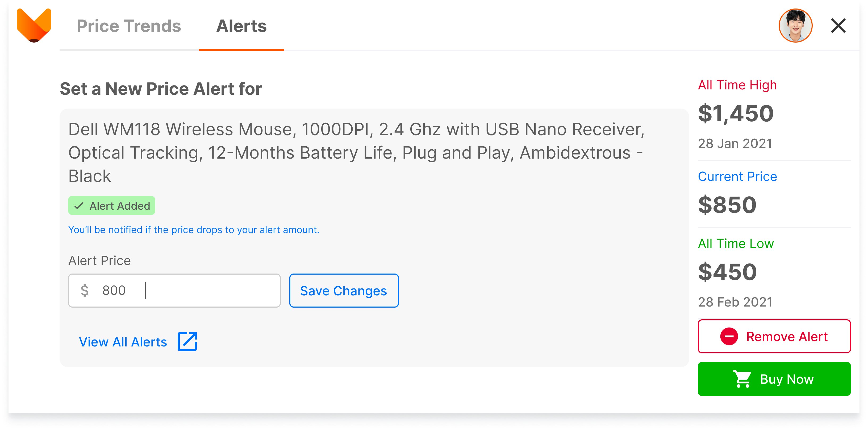Click the $850 current price value
The height and width of the screenshot is (430, 868).
[727, 205]
